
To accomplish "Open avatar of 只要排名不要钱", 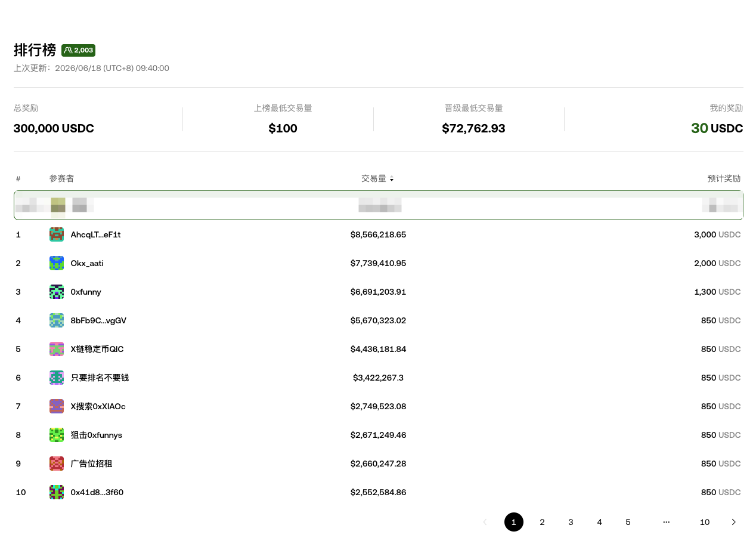I will pos(57,378).
